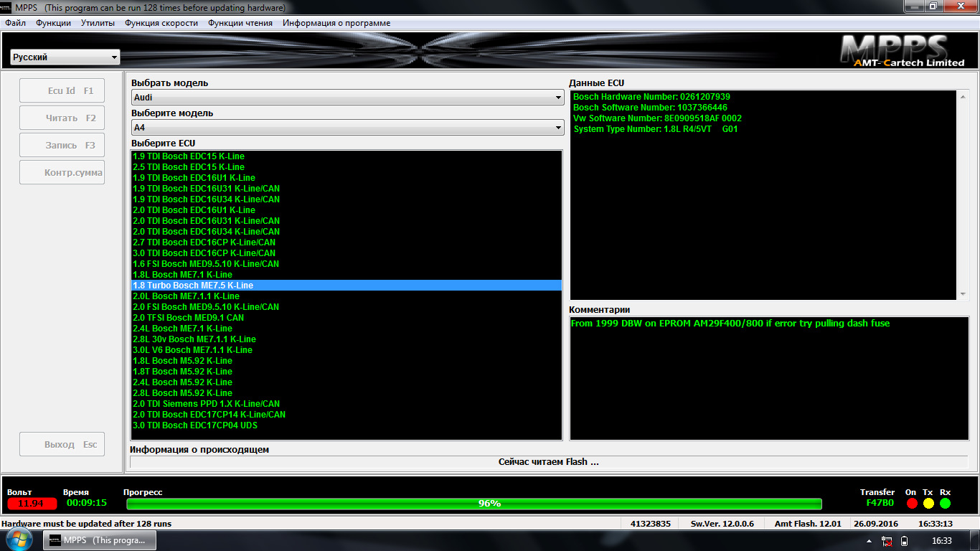Select 1.9 TDI Bosch EDC16U31 K-Line/CAN
The height and width of the screenshot is (551, 980).
coord(347,189)
